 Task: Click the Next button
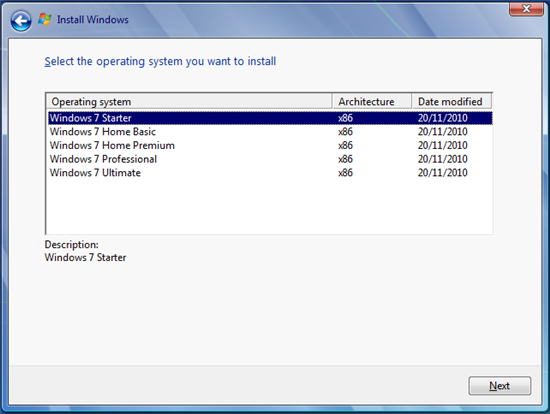(499, 386)
